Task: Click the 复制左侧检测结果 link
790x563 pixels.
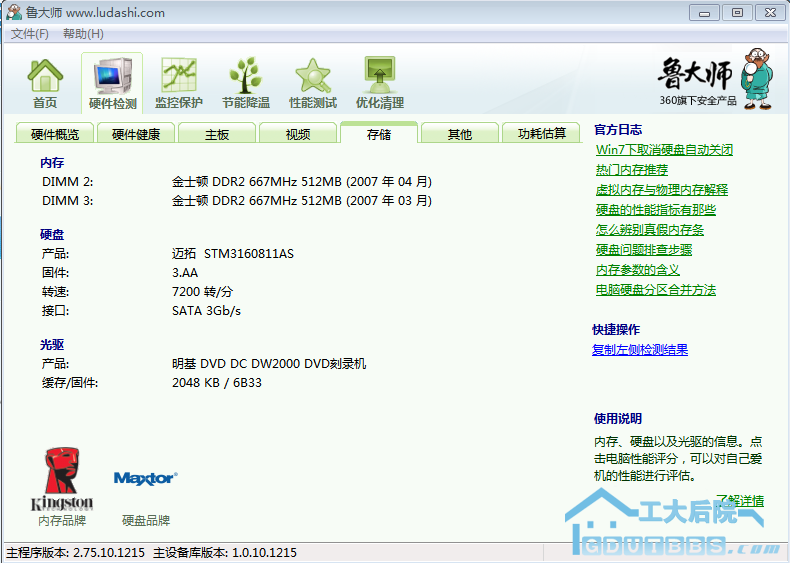Action: pyautogui.click(x=640, y=350)
